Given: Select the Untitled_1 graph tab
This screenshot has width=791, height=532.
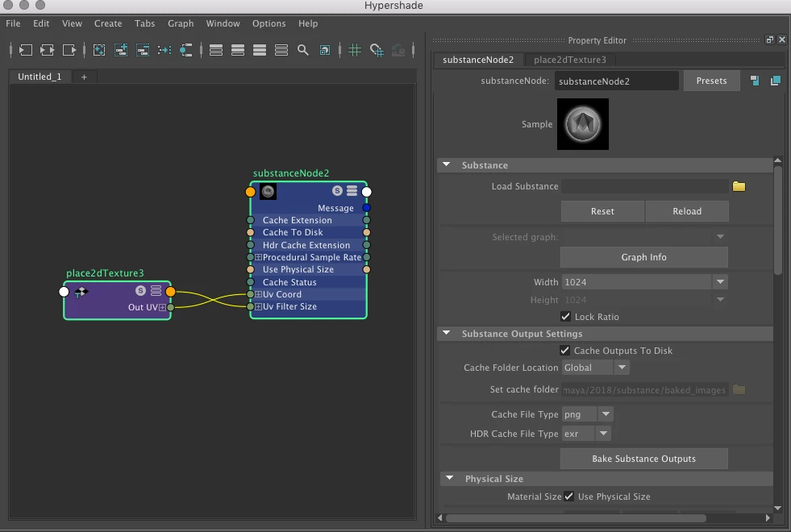Looking at the screenshot, I should (40, 77).
